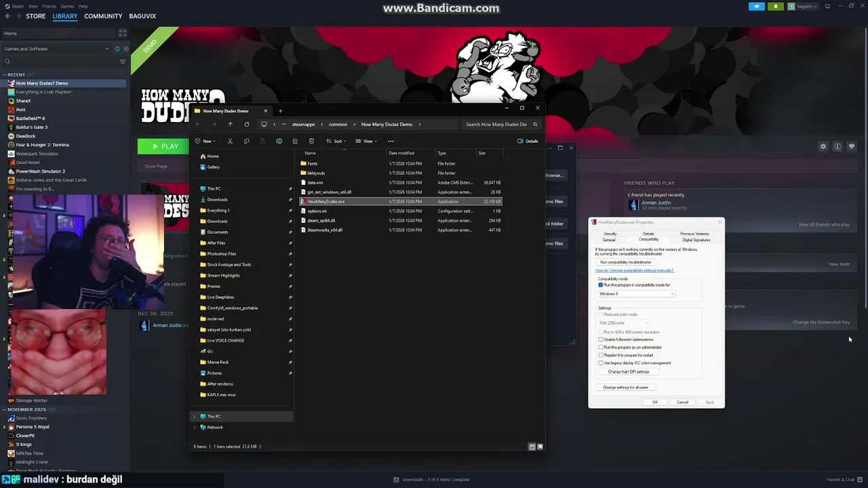868x488 pixels.
Task: Select HowManyDudes.exe file row
Action: (x=401, y=201)
